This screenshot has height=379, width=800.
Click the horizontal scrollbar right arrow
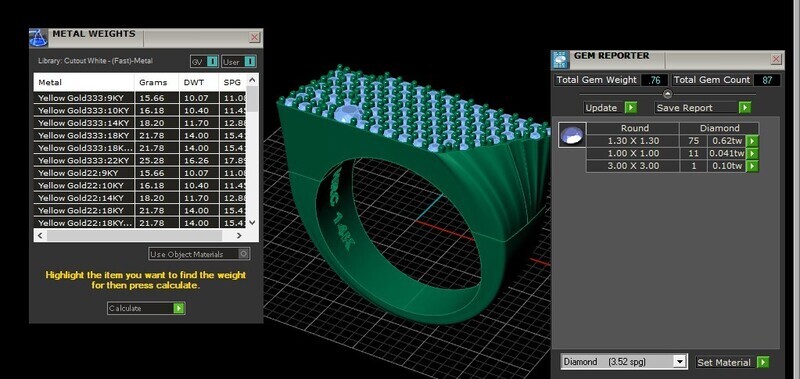click(x=239, y=236)
